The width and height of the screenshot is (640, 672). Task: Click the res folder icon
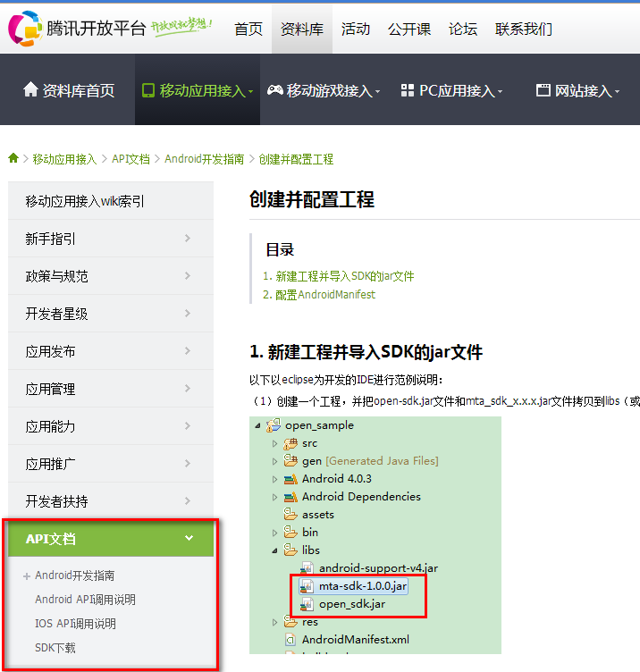(x=291, y=621)
